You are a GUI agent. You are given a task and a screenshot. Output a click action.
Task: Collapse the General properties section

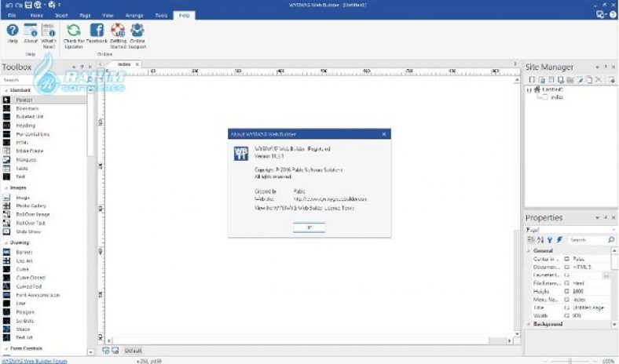point(529,251)
